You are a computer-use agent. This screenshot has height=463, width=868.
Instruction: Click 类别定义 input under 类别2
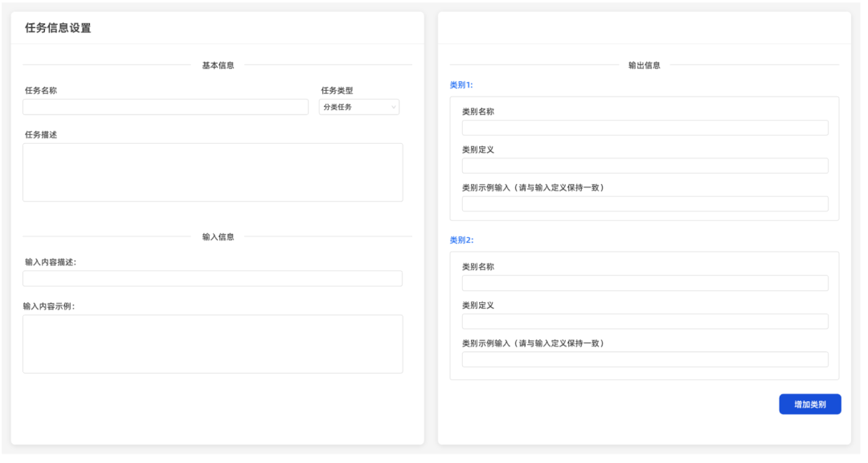pos(645,321)
